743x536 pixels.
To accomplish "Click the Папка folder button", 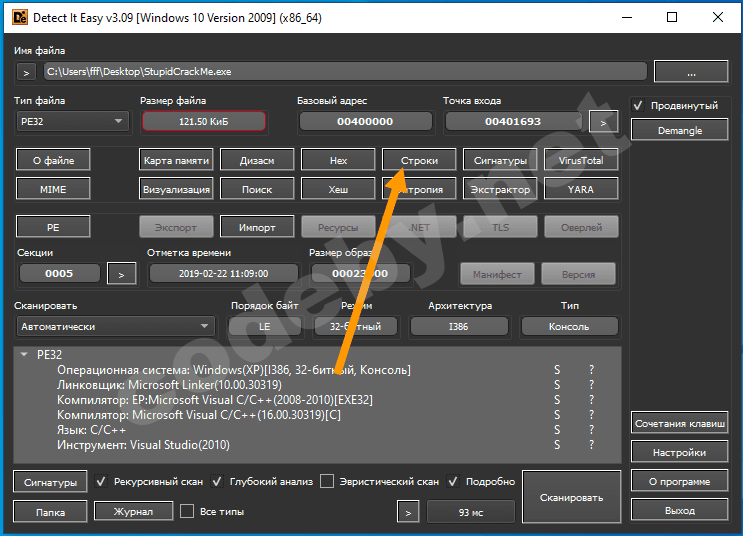I will coord(50,512).
